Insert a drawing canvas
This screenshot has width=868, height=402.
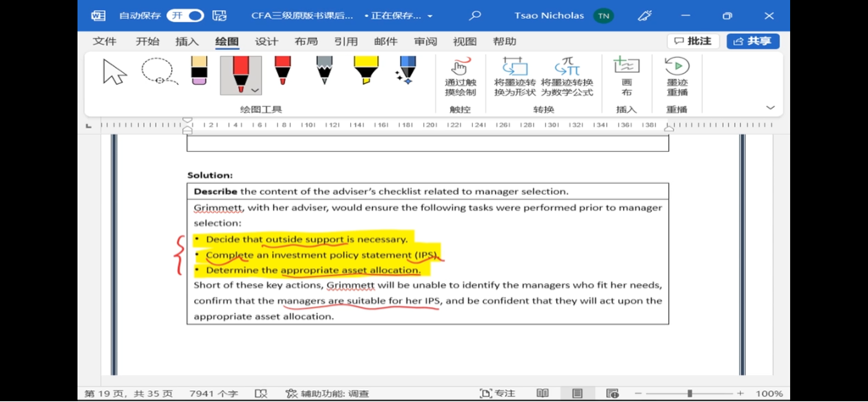(x=626, y=77)
